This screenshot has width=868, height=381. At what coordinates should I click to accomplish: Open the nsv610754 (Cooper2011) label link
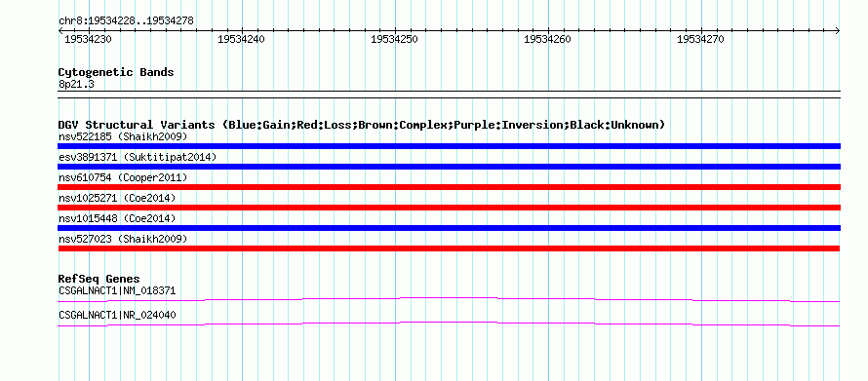[x=123, y=177]
